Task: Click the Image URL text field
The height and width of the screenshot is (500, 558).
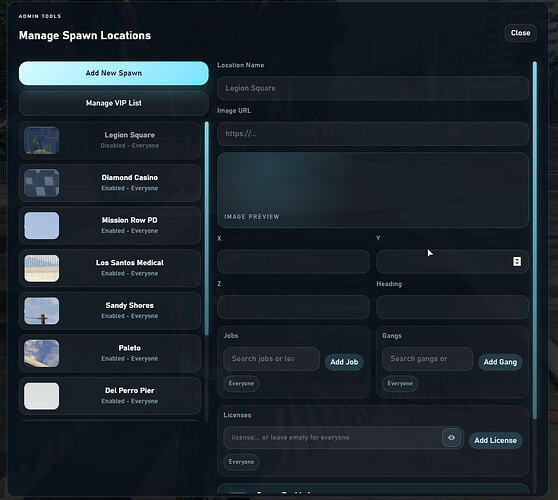Action: point(373,134)
